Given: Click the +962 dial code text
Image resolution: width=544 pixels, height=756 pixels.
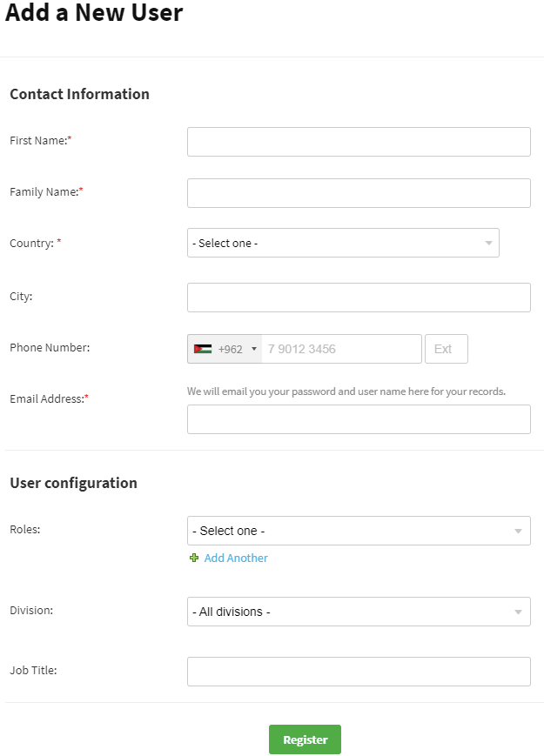Looking at the screenshot, I should (x=231, y=349).
